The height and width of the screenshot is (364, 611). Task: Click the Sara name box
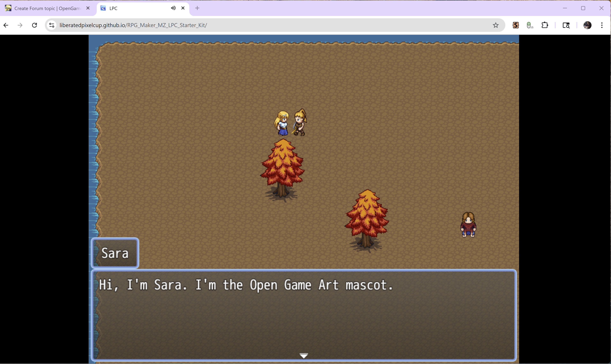tap(115, 253)
